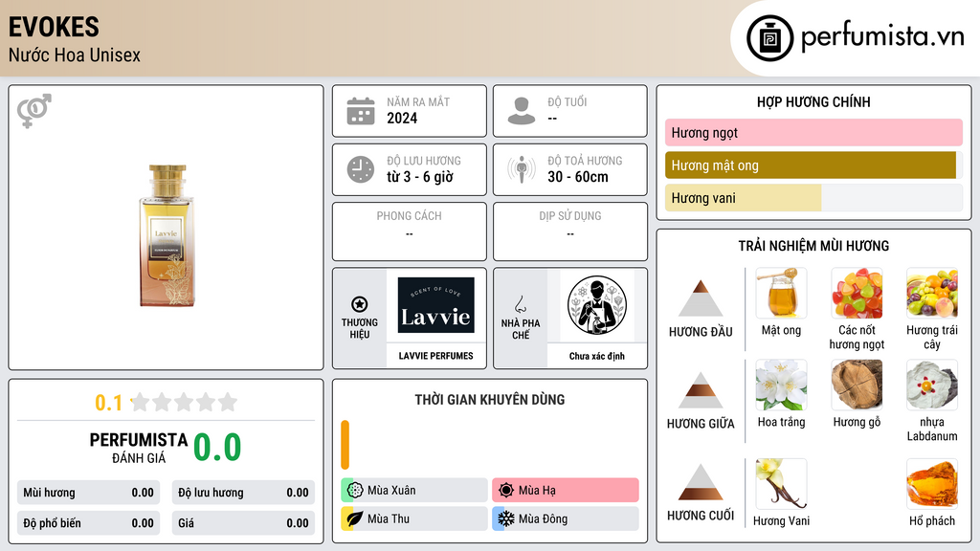Image resolution: width=980 pixels, height=551 pixels.
Task: Click the clock icon for Độ lưu hương
Action: click(x=361, y=169)
